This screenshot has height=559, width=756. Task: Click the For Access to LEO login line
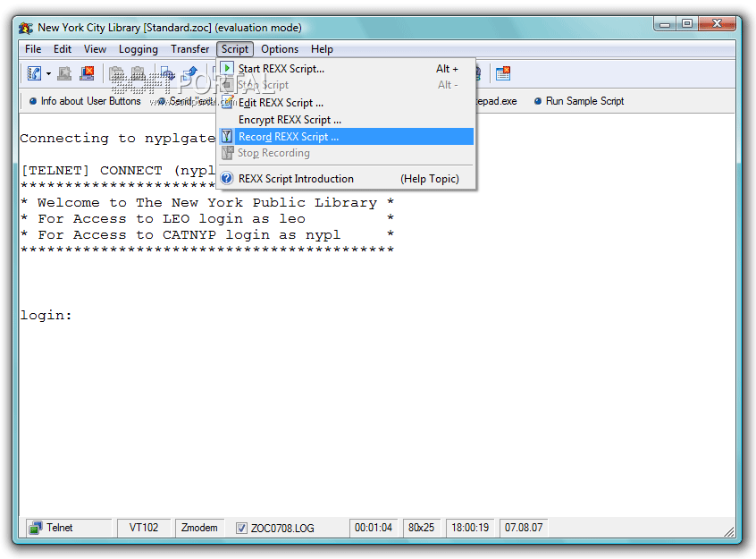tap(207, 218)
